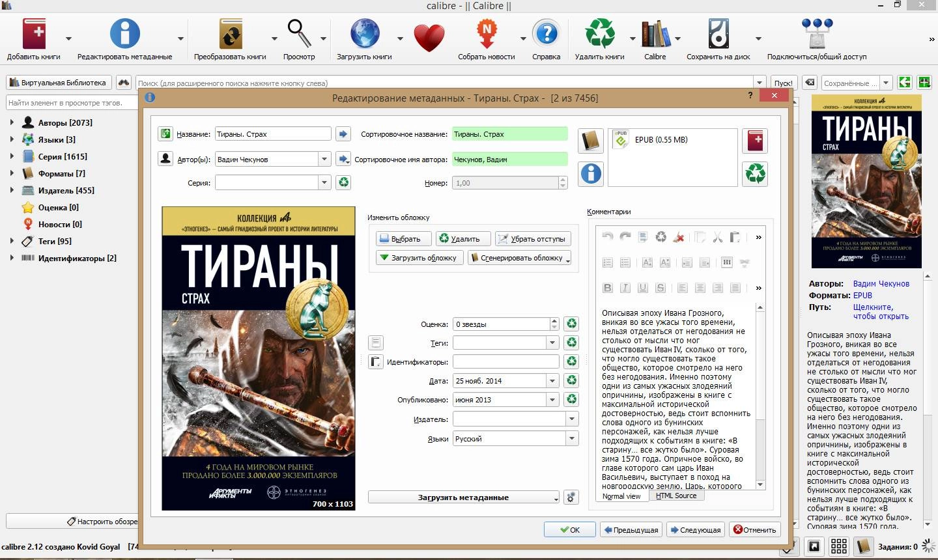Open Edit metadata from the main toolbar
This screenshot has height=560, width=938.
[125, 34]
